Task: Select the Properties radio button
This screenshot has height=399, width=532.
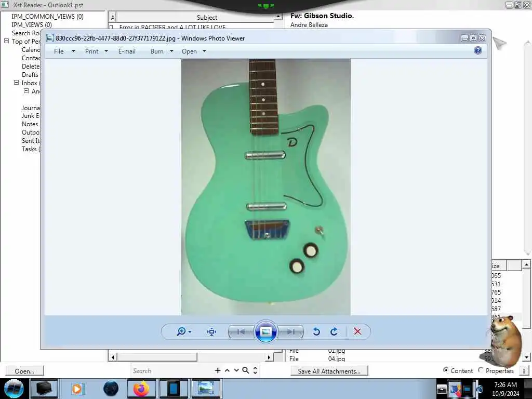Action: pos(481,370)
